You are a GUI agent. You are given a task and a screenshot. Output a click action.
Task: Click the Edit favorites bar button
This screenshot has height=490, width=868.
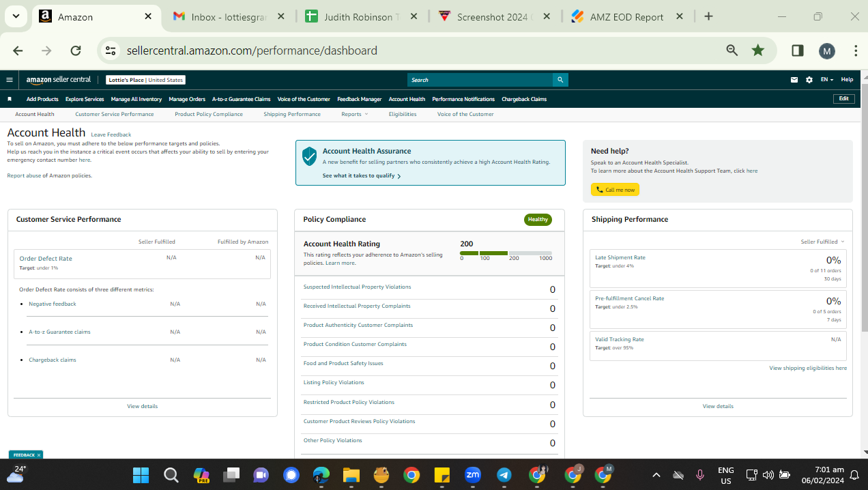(x=844, y=99)
